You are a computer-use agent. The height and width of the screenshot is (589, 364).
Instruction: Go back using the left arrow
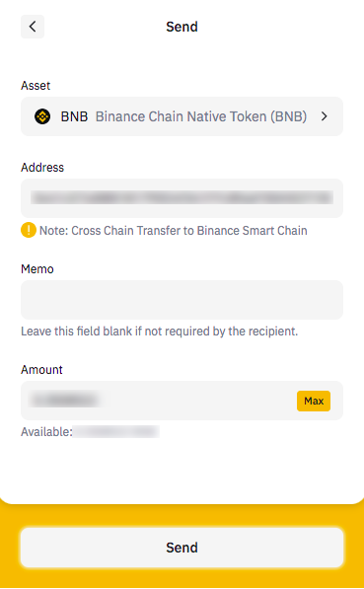click(33, 27)
